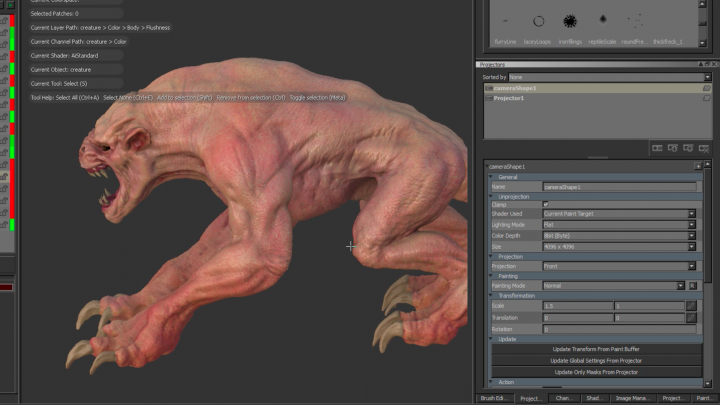720x405 pixels.
Task: Toggle the Translation link chain icon
Action: (691, 318)
